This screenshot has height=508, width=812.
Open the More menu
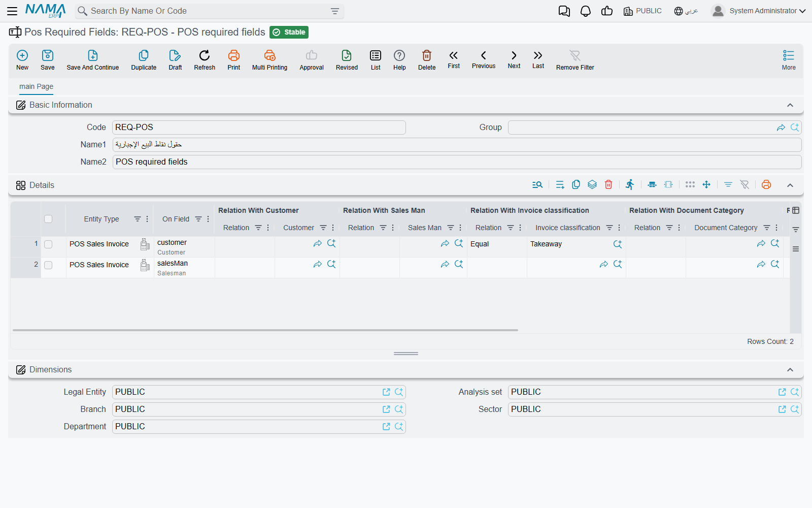(x=789, y=60)
